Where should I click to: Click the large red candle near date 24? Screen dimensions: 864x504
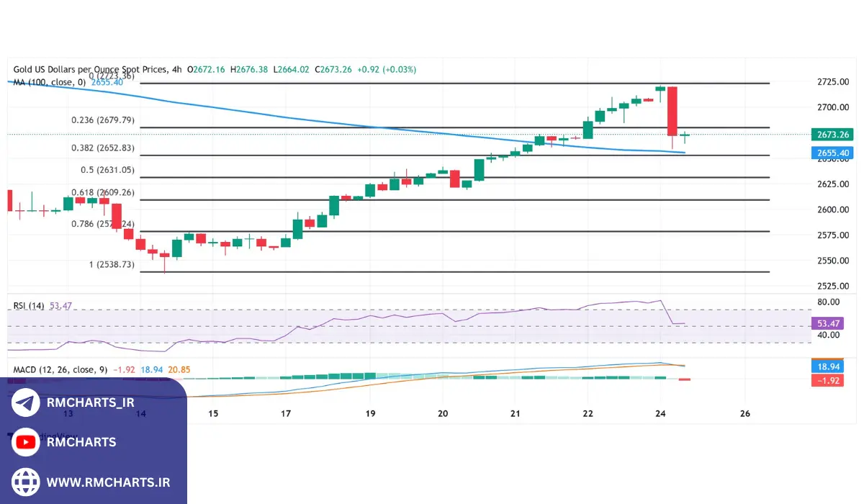[672, 110]
